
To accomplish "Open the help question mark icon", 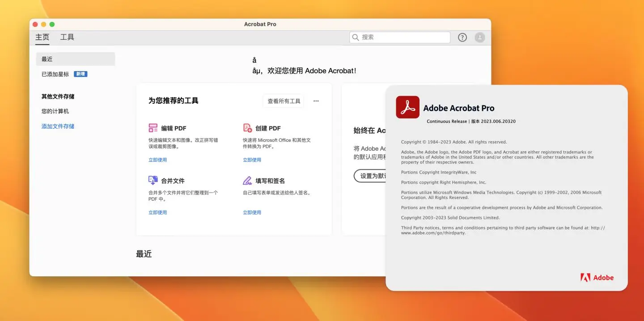I will coord(462,38).
